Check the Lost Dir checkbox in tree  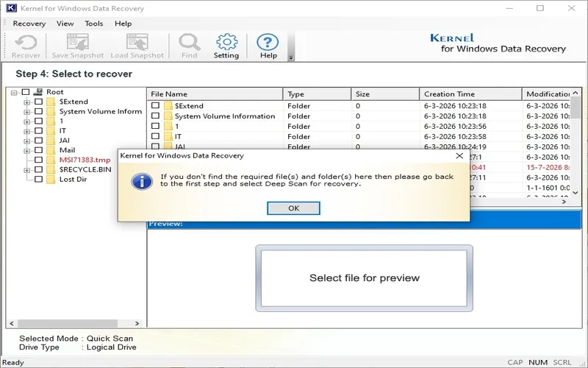pyautogui.click(x=39, y=180)
